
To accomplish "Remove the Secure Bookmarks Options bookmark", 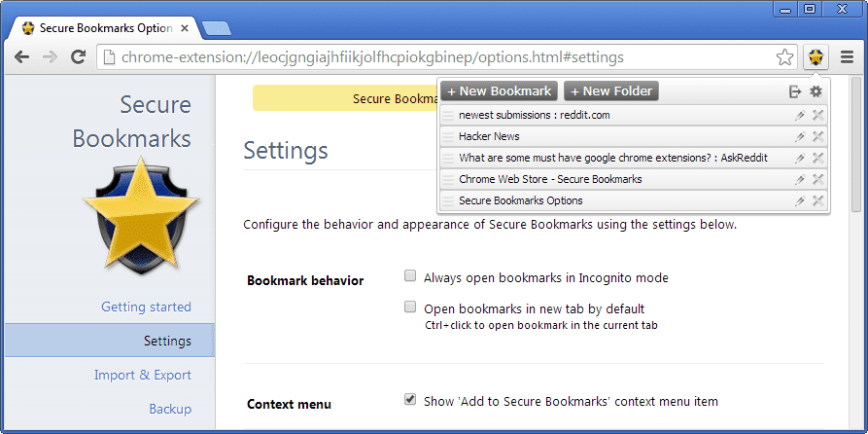I will (817, 200).
